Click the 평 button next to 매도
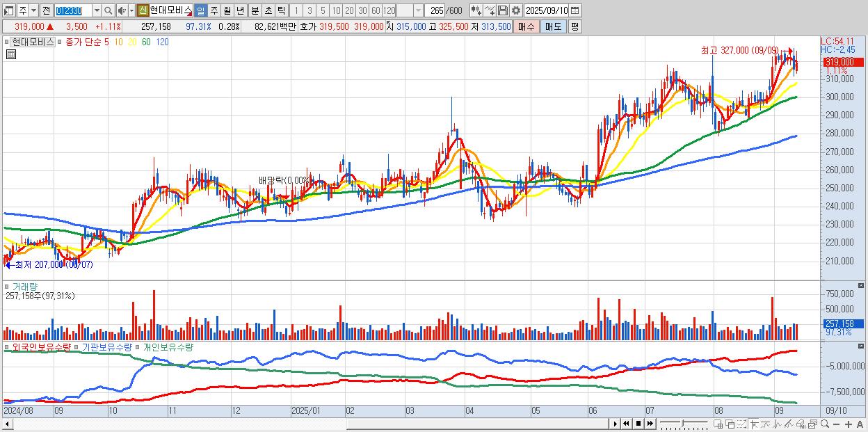Image resolution: width=868 pixels, height=432 pixels. click(574, 26)
